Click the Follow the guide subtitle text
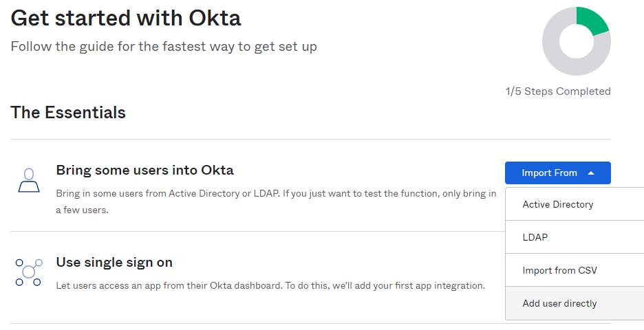The image size is (644, 330). point(164,47)
